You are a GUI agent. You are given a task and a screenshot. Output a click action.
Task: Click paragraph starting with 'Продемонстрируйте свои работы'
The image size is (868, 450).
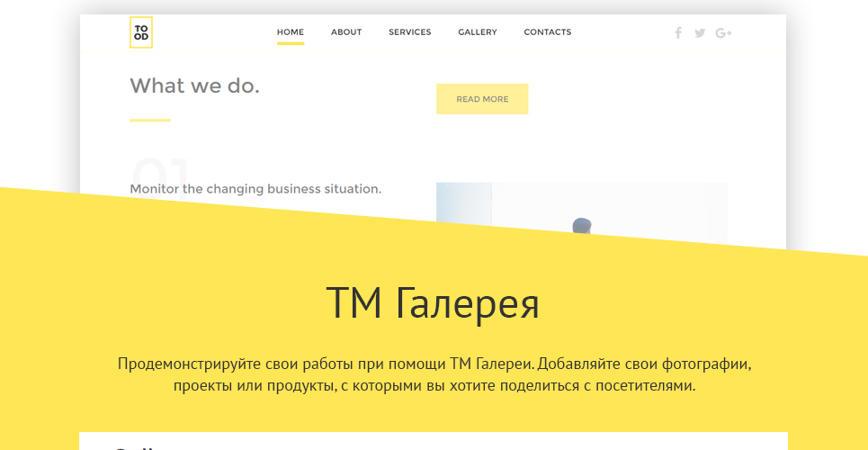(x=434, y=374)
